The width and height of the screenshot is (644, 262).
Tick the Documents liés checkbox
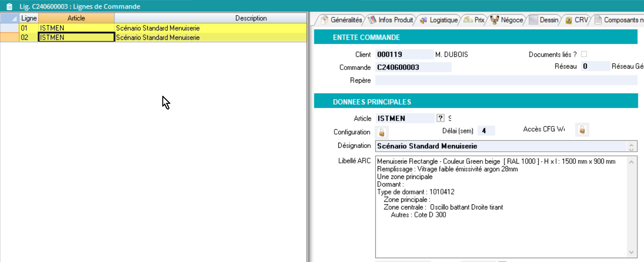coord(584,54)
